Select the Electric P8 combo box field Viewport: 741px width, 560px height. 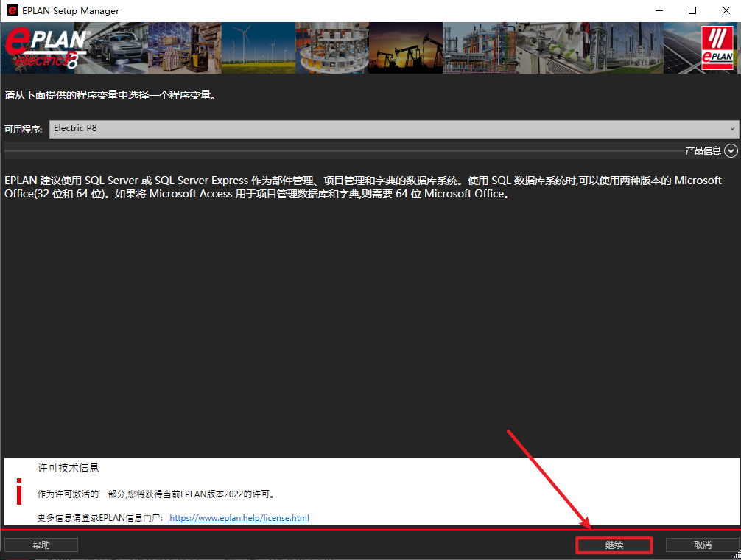tap(390, 129)
